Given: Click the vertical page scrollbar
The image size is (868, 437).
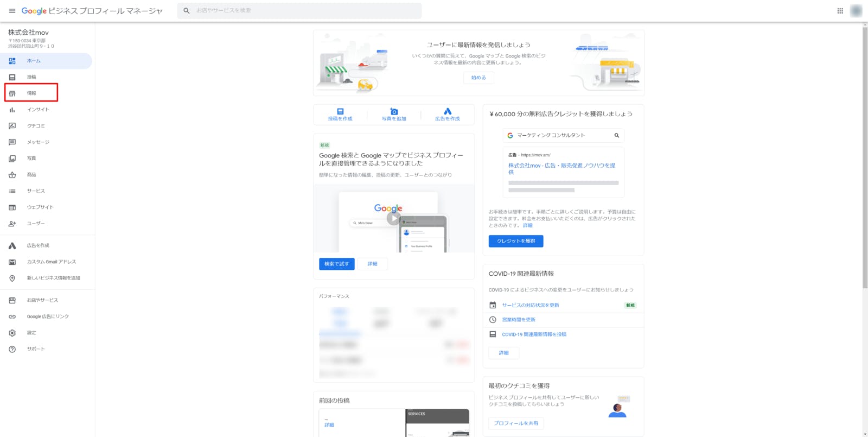Looking at the screenshot, I should click(x=865, y=157).
